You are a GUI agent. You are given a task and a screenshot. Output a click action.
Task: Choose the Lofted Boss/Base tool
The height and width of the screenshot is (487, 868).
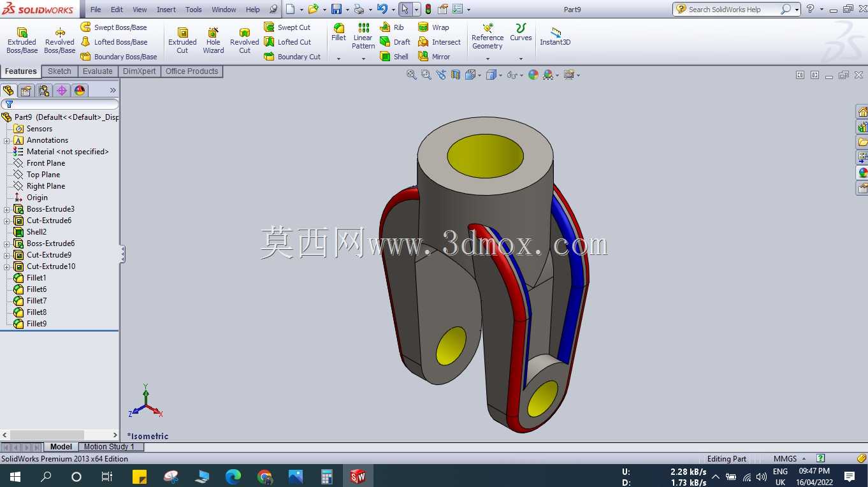coord(113,42)
